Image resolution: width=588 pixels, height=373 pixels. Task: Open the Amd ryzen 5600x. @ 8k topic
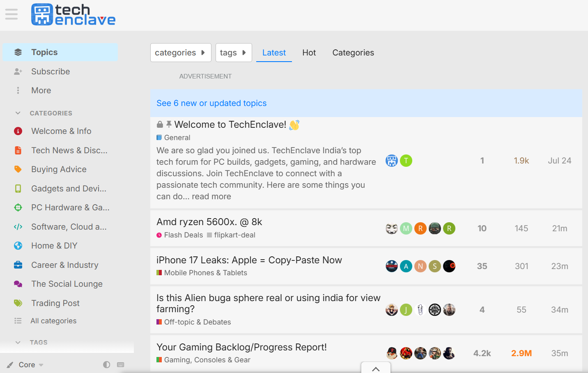209,222
